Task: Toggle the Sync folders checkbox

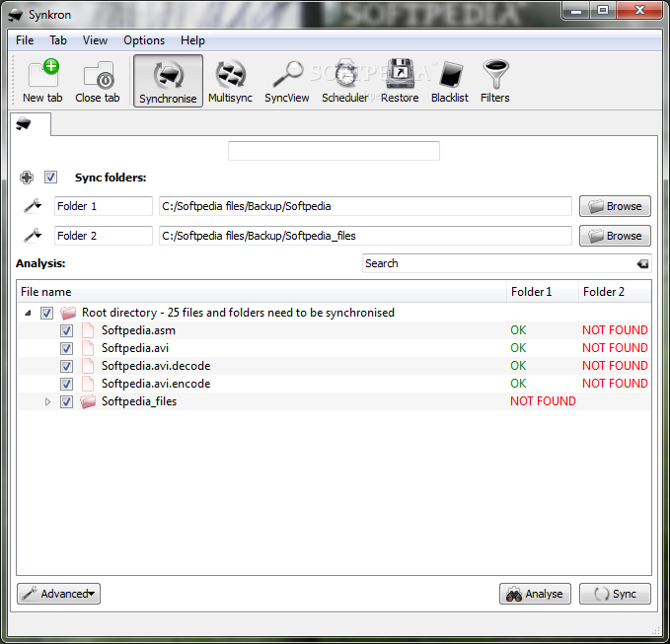Action: (51, 178)
